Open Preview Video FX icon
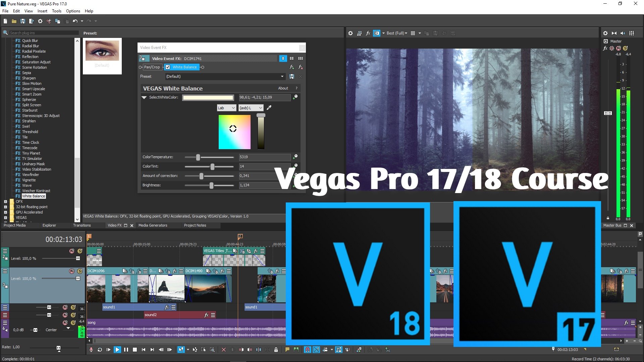The width and height of the screenshot is (644, 362). pos(368,33)
